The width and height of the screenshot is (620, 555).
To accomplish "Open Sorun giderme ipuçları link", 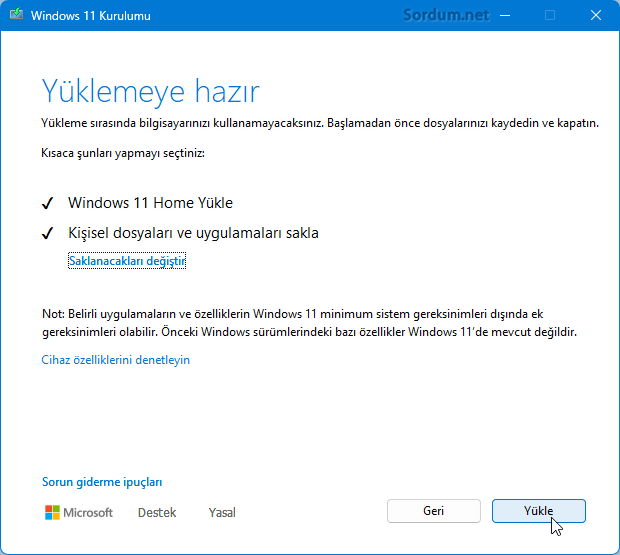I will pos(102,482).
